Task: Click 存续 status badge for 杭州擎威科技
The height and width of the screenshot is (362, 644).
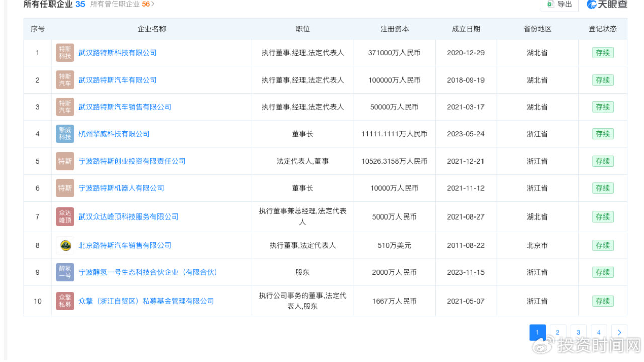Action: tap(603, 134)
